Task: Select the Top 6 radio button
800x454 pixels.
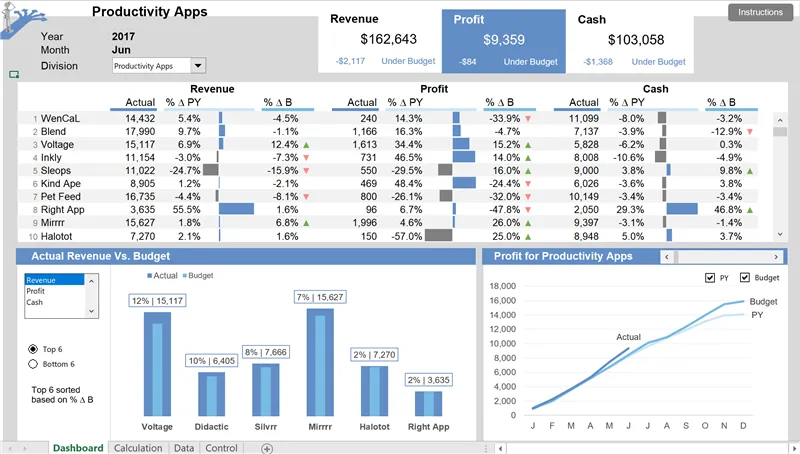Action: click(33, 349)
